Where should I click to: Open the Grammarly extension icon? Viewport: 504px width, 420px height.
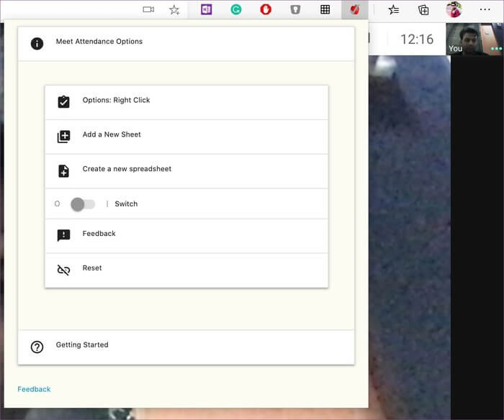click(236, 10)
